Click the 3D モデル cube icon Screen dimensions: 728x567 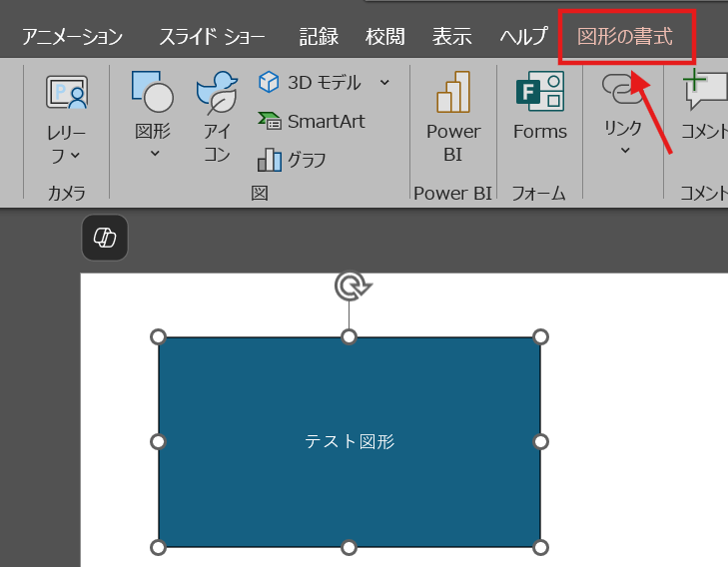point(269,82)
